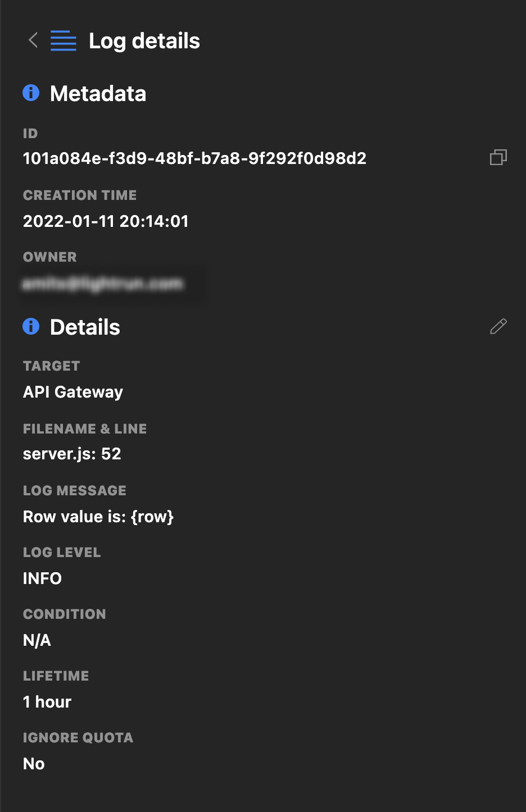
Task: Click the N/A condition value
Action: (37, 640)
